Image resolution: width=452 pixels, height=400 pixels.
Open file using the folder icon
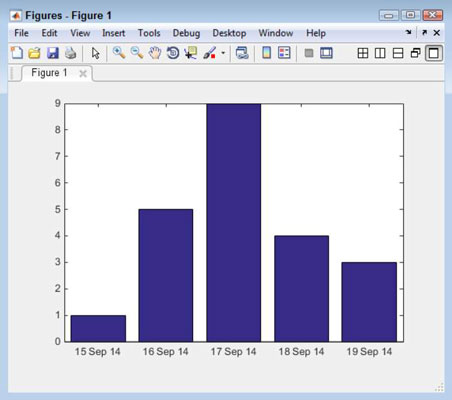coord(34,53)
